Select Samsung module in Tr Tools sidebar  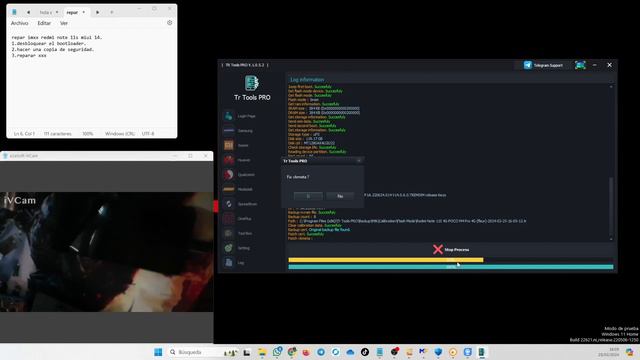coord(239,131)
